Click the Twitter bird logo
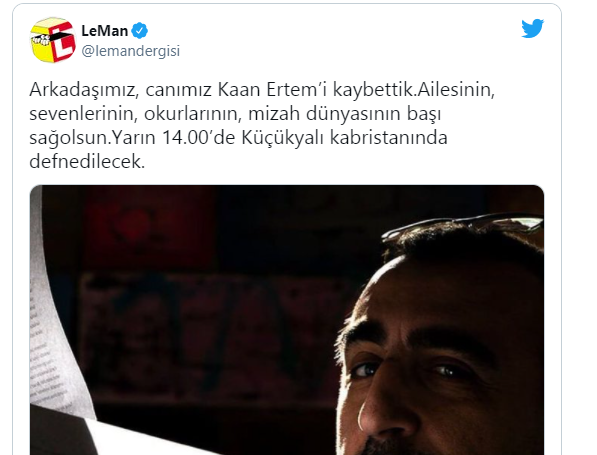 point(532,28)
